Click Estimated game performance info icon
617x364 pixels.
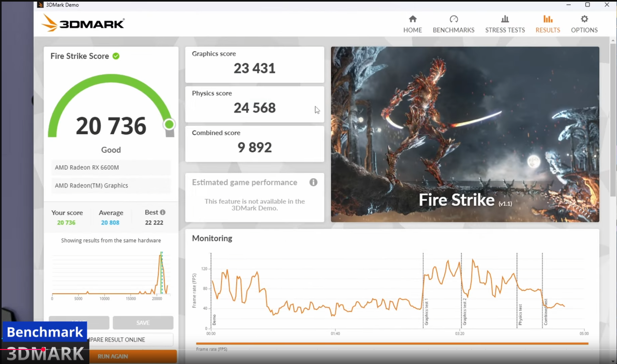313,182
